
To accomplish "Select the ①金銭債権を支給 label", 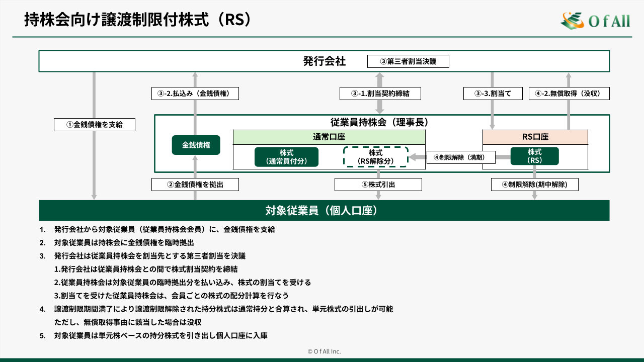I will pyautogui.click(x=95, y=125).
